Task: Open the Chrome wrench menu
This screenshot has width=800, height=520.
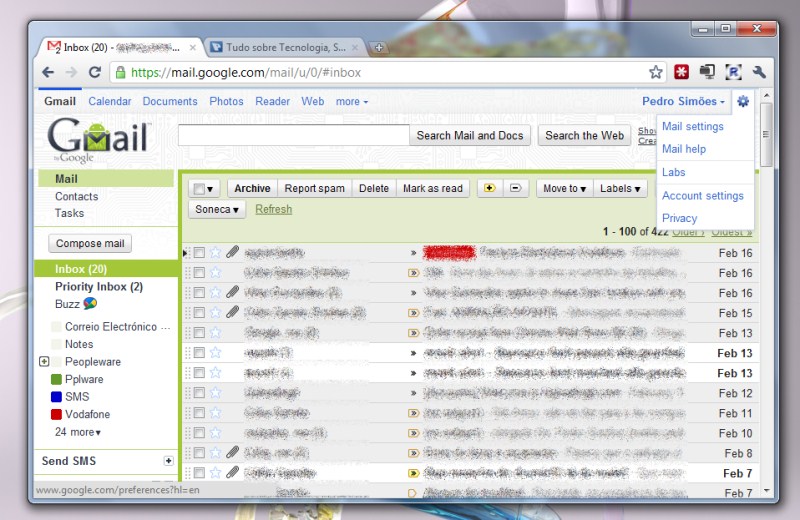Action: [x=759, y=72]
